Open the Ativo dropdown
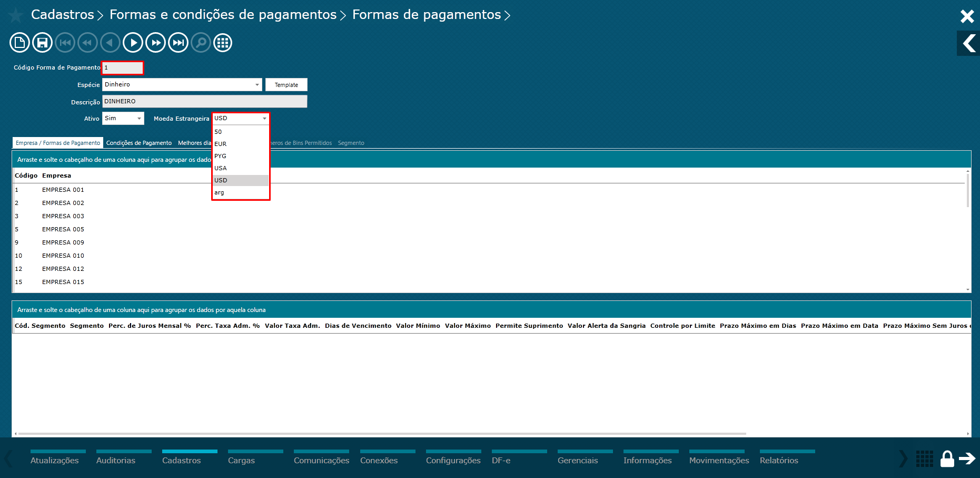Viewport: 980px width, 478px height. click(123, 118)
